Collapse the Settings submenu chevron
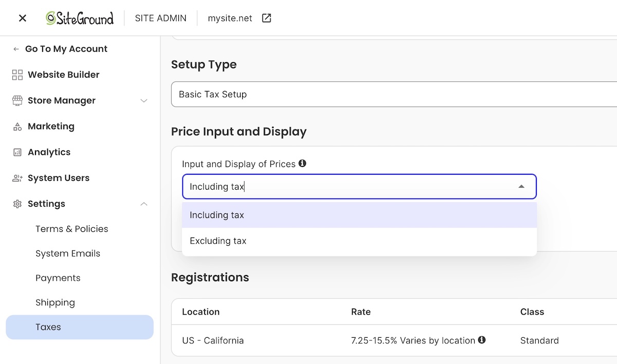The image size is (617, 364). tap(144, 204)
